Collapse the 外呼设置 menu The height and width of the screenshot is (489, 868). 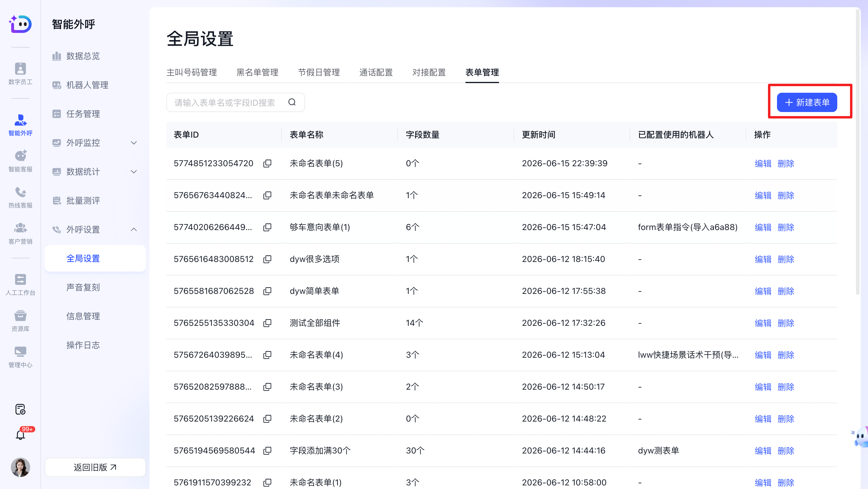95,229
